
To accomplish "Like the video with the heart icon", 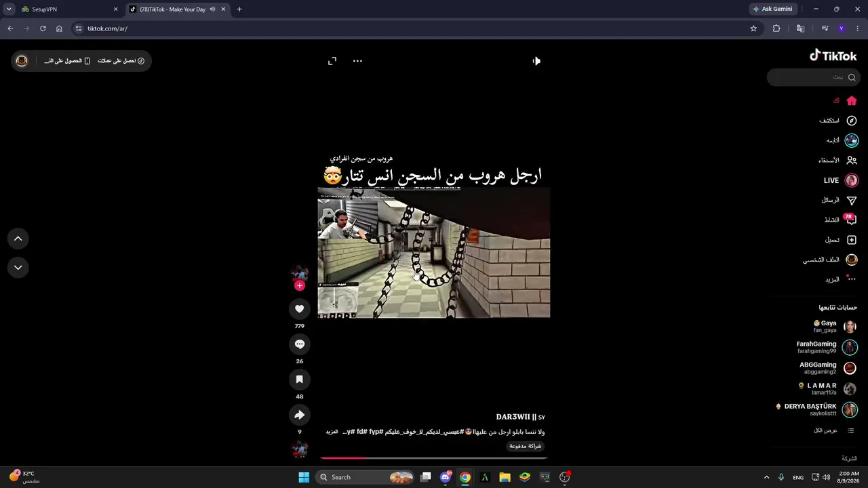I will (300, 309).
